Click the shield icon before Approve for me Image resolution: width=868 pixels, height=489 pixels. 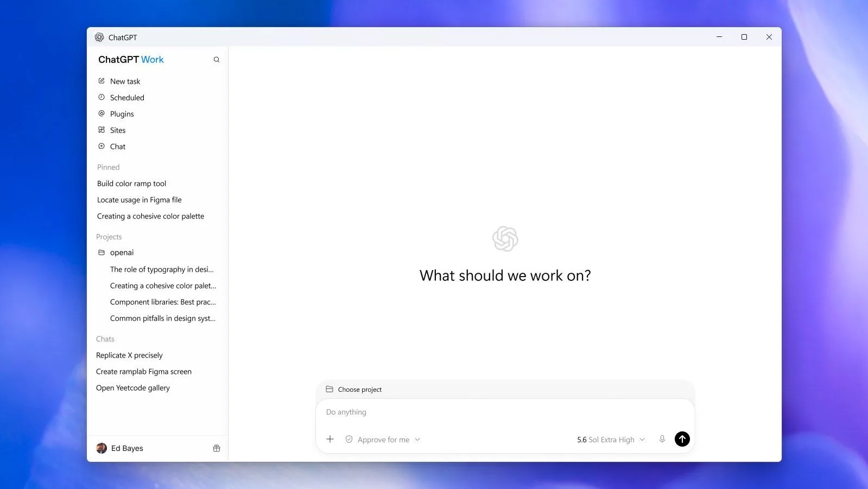349,439
